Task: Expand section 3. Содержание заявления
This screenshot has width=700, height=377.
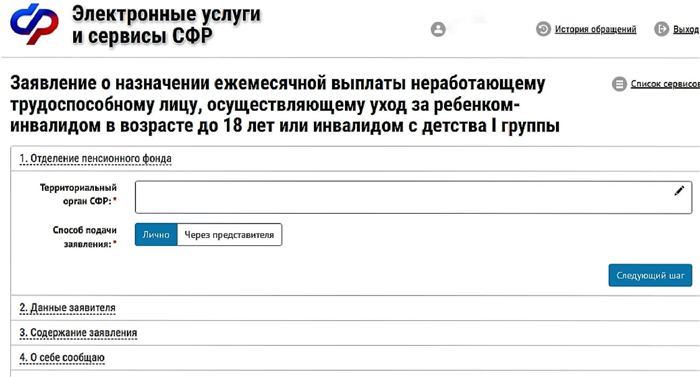Action: pyautogui.click(x=78, y=333)
